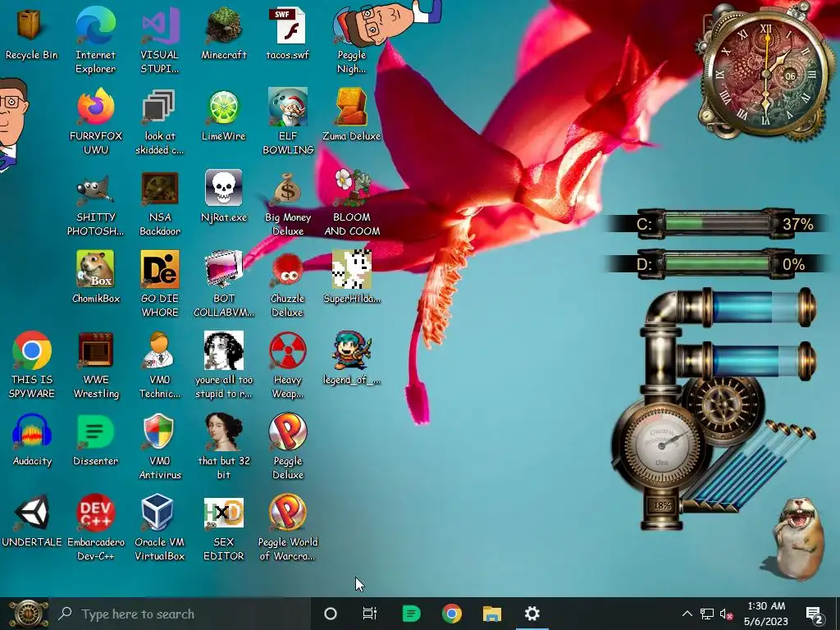This screenshot has width=840, height=630.
Task: Open the Dissenter desktop shortcut
Action: (95, 438)
